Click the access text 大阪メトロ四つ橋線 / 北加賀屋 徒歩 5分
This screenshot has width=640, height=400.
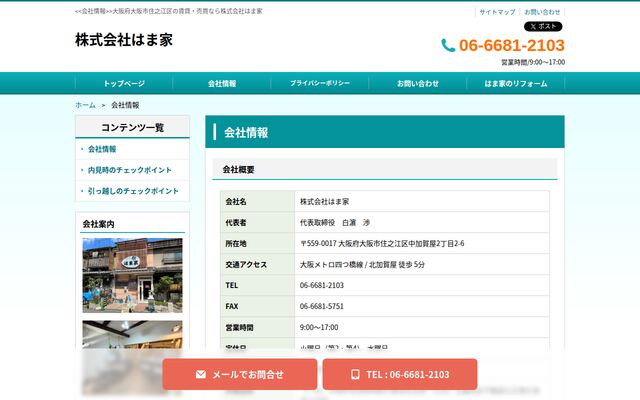362,264
